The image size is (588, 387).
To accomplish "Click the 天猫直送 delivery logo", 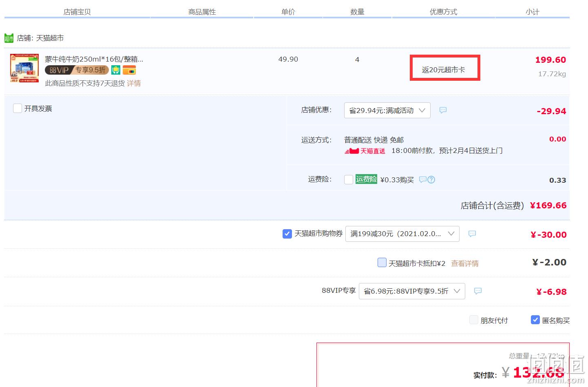I will click(365, 151).
